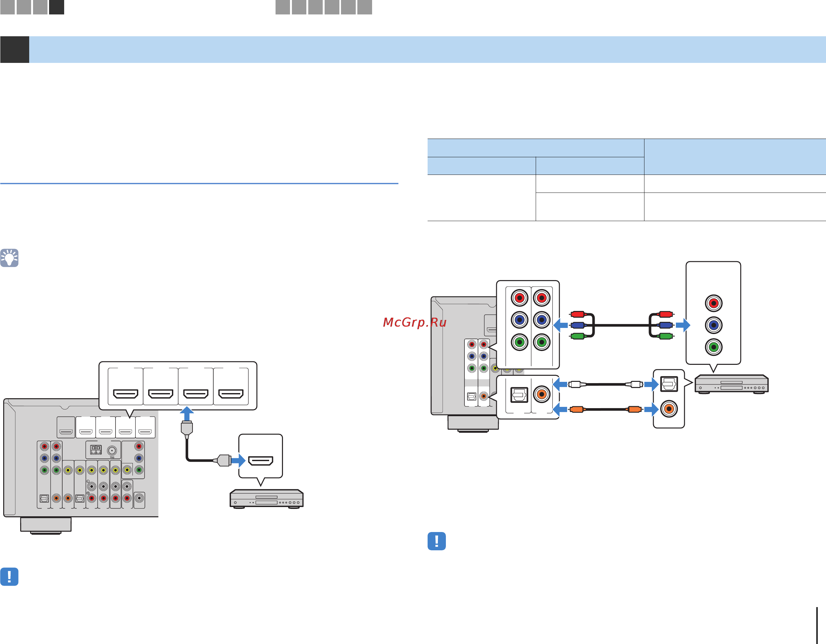
Task: Click the AM antenna clip terminal beside the 75Ω jack
Action: click(96, 450)
